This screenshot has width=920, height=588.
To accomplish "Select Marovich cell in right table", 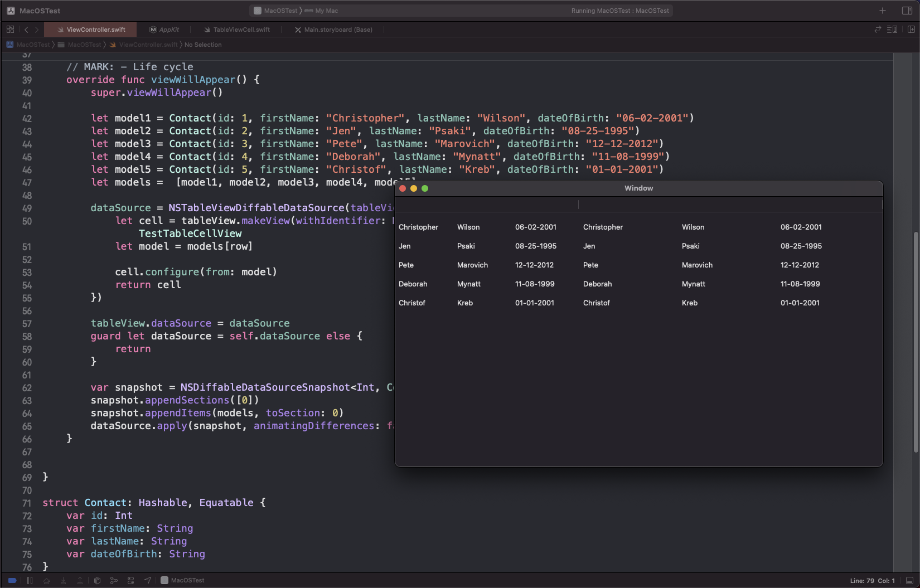I will tap(697, 265).
